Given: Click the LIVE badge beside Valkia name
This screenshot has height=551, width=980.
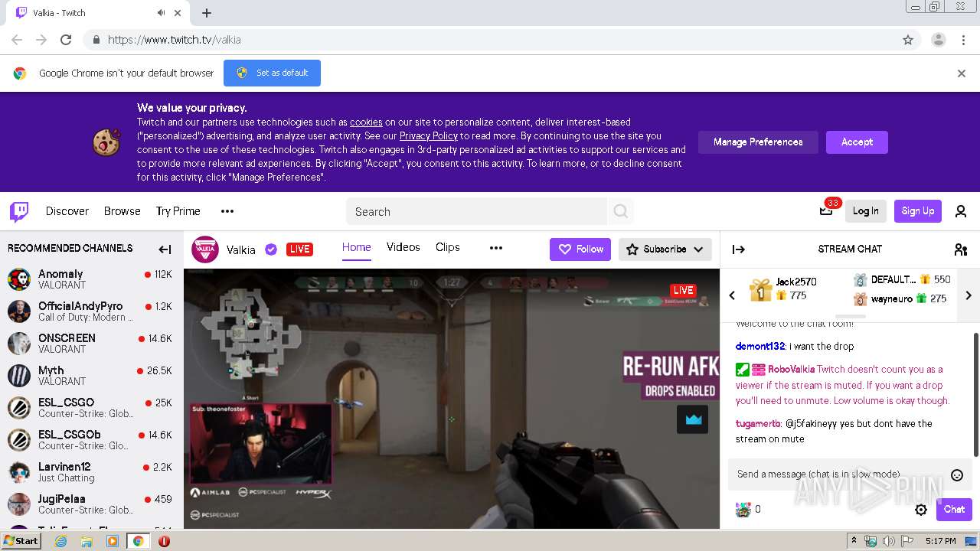Looking at the screenshot, I should click(299, 249).
